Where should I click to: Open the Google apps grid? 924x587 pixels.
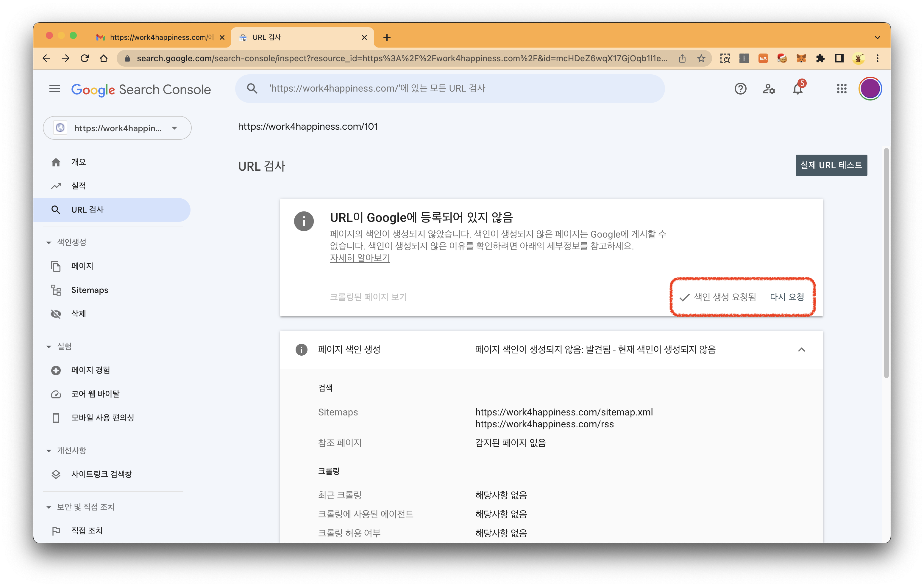click(842, 89)
